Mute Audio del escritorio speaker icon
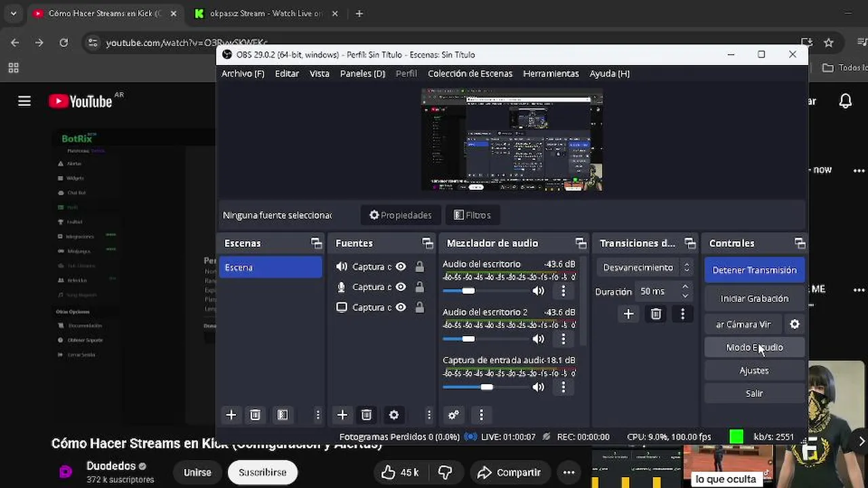868x488 pixels. click(538, 291)
